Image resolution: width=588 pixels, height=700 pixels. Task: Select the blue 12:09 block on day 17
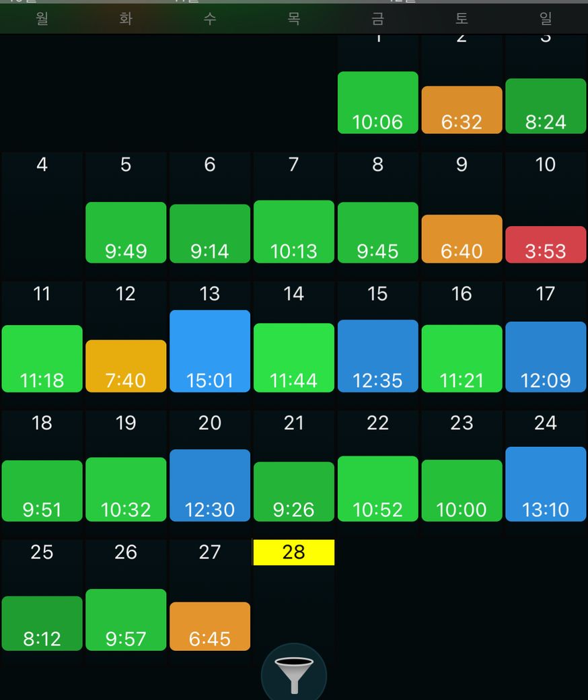546,357
